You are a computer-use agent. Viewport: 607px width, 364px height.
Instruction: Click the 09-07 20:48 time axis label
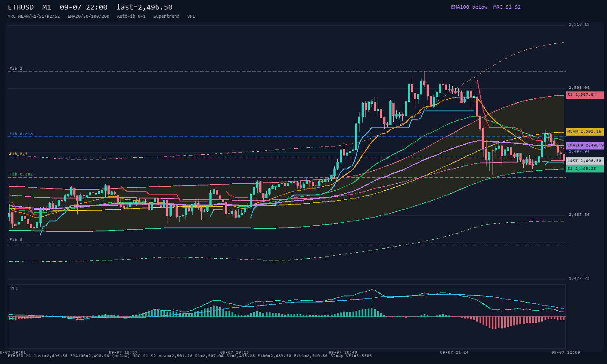[343, 352]
